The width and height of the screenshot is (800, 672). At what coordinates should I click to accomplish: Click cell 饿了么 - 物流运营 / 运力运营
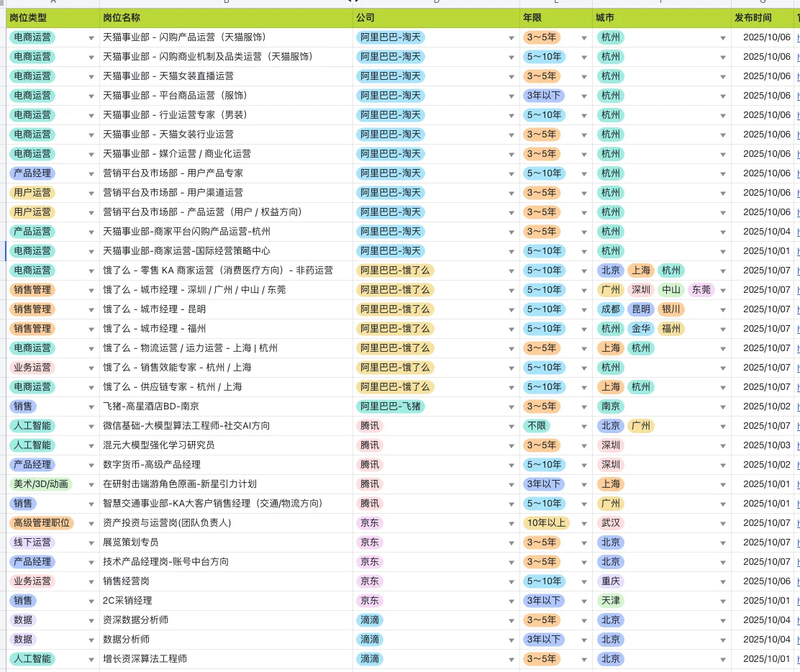pyautogui.click(x=226, y=348)
